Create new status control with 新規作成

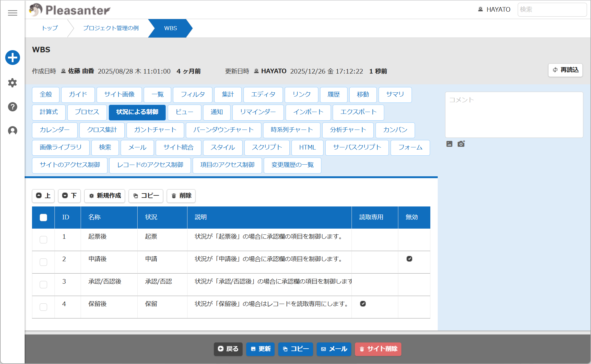click(x=105, y=196)
